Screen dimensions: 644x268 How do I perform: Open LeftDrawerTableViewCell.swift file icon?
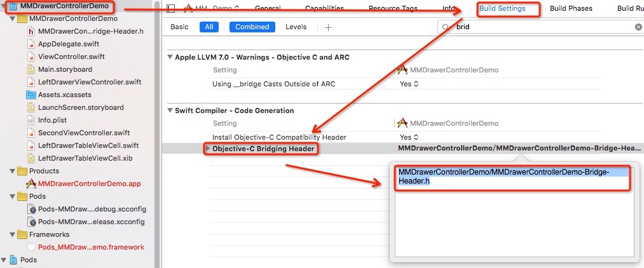[x=31, y=145]
